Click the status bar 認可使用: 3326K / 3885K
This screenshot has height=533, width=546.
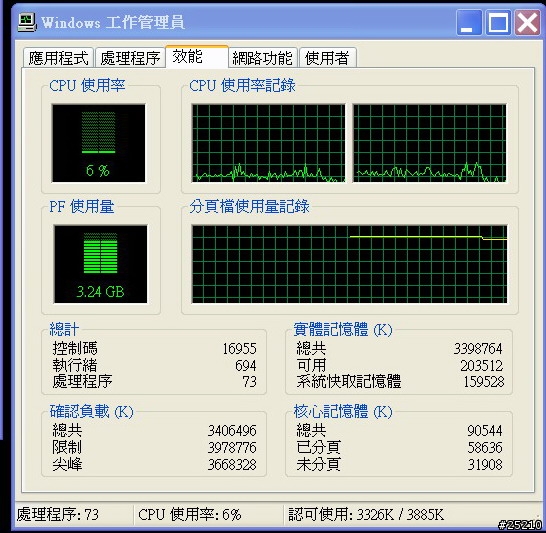[x=366, y=514]
